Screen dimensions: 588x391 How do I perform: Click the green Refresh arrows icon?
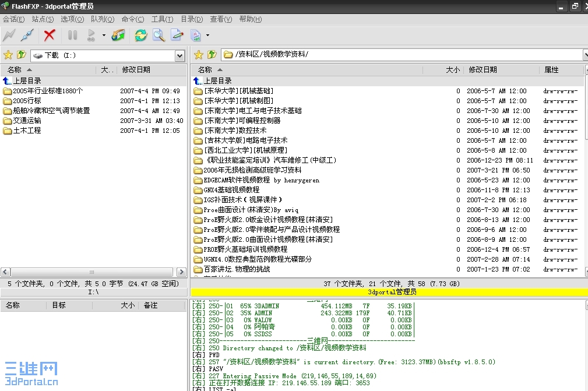(x=140, y=36)
